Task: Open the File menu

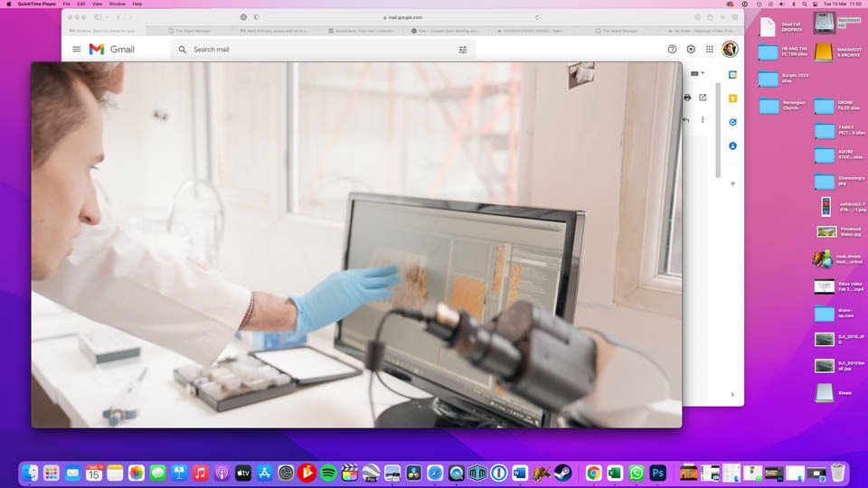Action: pos(66,4)
